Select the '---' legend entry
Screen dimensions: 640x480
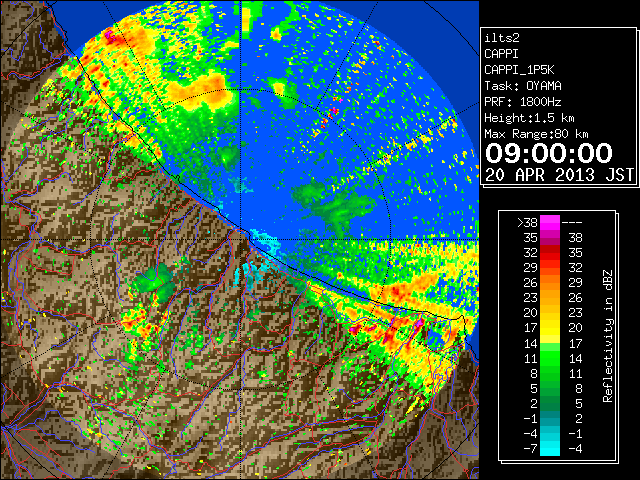[572, 222]
